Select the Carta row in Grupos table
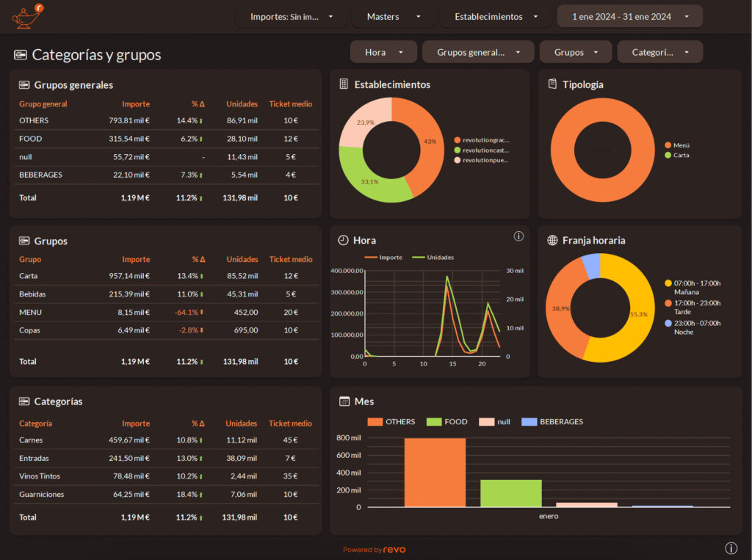 click(166, 276)
